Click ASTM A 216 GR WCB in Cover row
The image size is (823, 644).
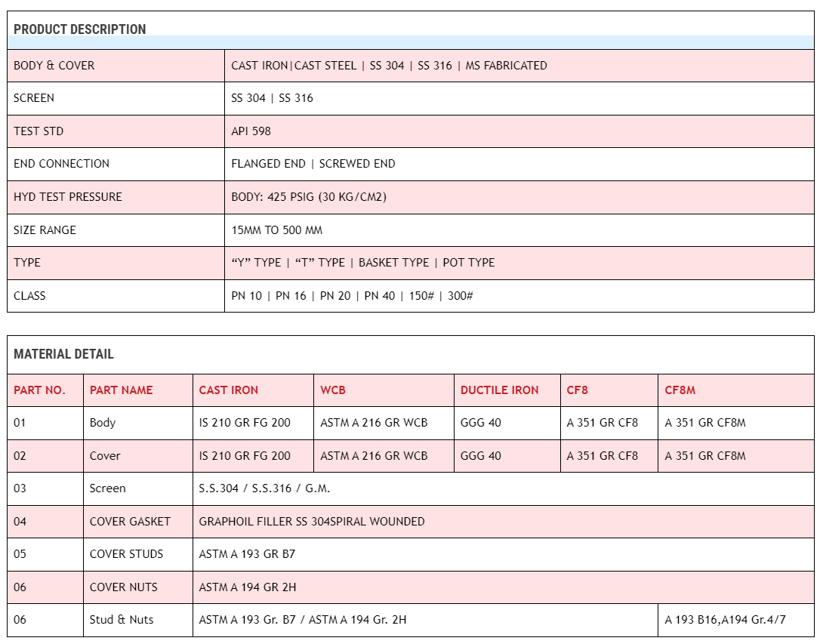coord(374,455)
